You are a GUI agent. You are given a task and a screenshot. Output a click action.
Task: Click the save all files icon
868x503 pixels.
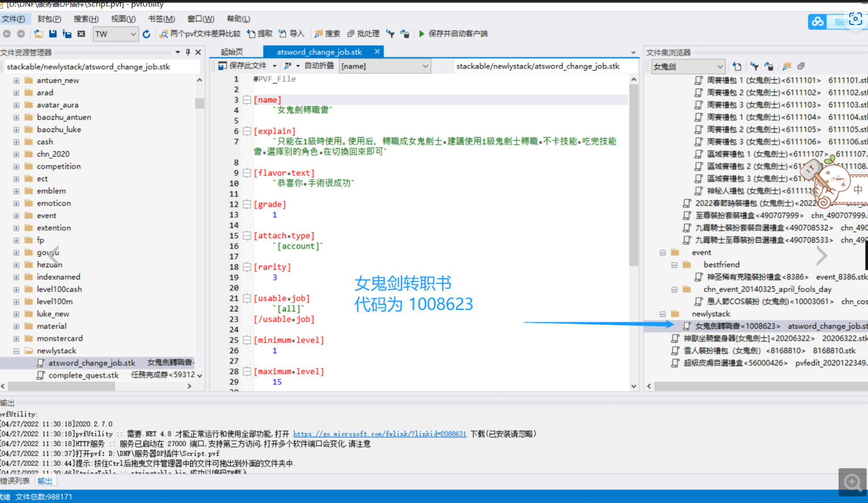click(67, 33)
